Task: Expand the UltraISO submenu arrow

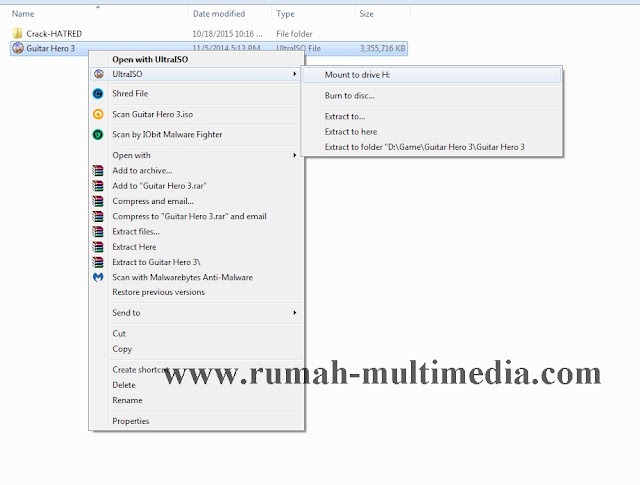Action: coord(294,74)
